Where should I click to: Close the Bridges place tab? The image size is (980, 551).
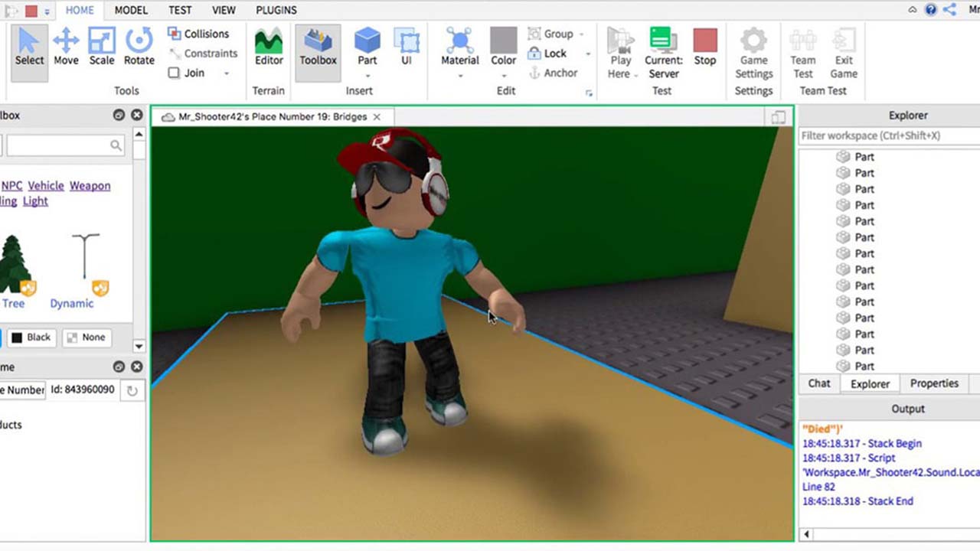tap(377, 117)
